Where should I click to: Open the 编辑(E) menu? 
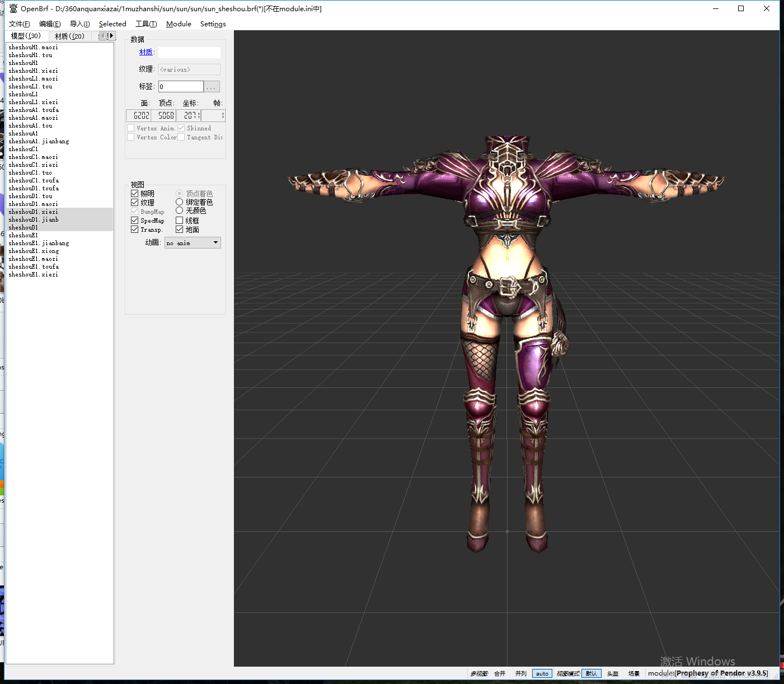(50, 24)
